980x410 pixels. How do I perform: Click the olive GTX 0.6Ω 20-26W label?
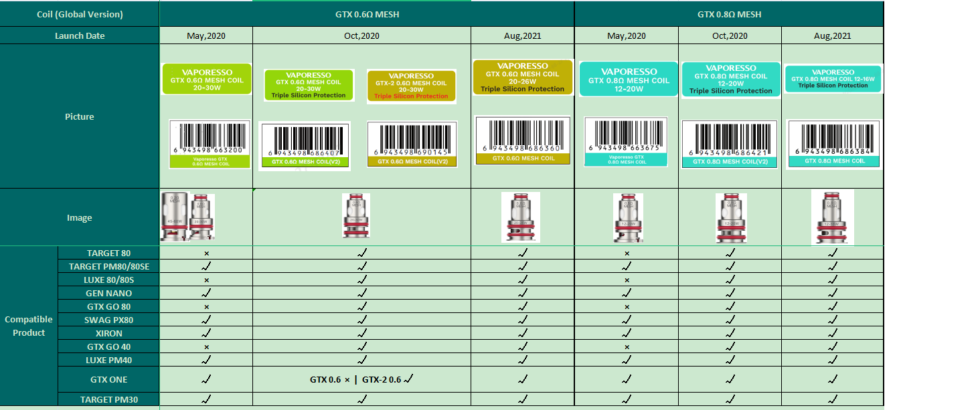pyautogui.click(x=523, y=78)
